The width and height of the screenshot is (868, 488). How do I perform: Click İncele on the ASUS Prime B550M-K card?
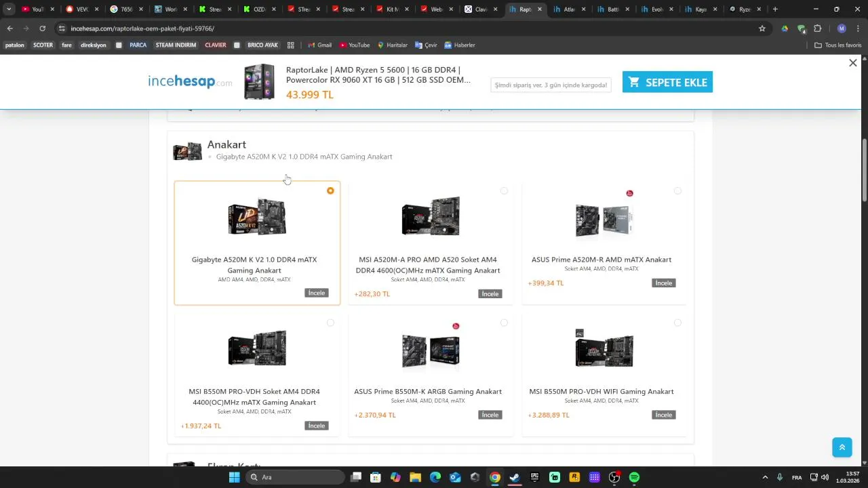tap(490, 414)
